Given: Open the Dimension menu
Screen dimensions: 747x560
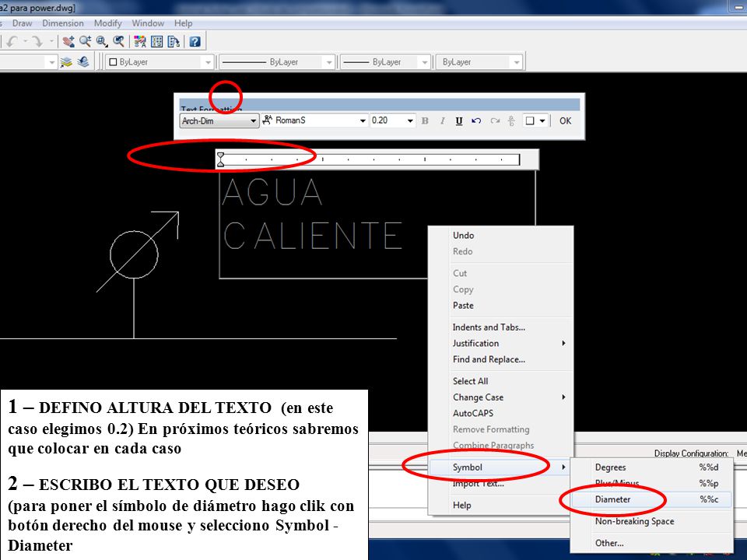Looking at the screenshot, I should coord(63,23).
